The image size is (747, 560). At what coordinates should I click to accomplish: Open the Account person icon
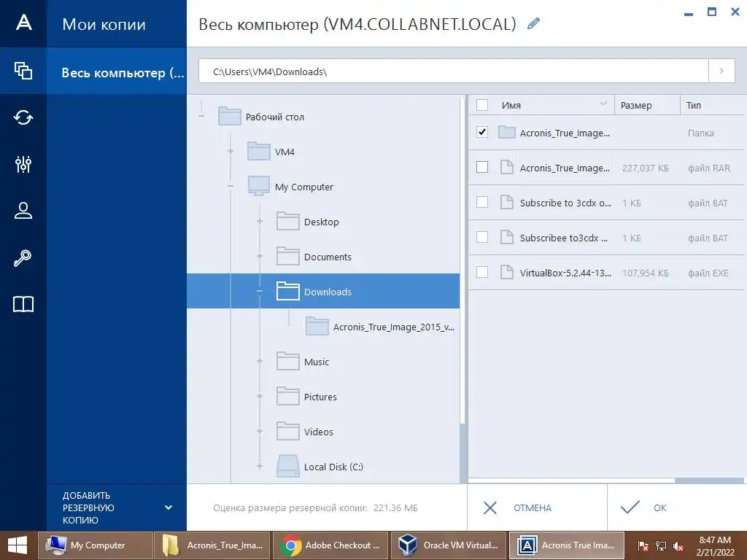(23, 211)
